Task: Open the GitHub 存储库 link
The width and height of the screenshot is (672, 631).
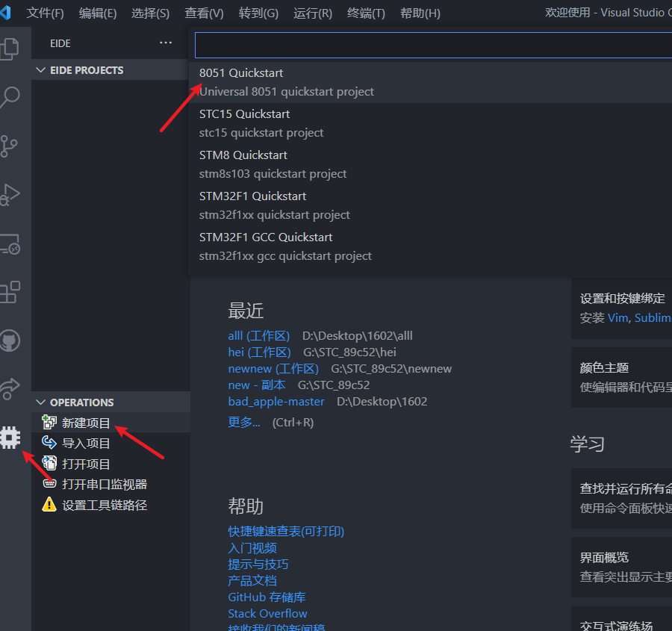Action: pos(267,597)
